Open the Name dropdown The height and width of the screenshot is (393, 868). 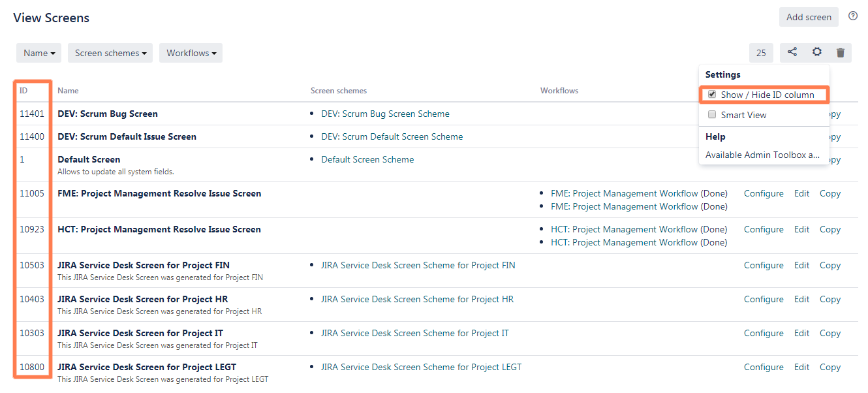pyautogui.click(x=39, y=53)
